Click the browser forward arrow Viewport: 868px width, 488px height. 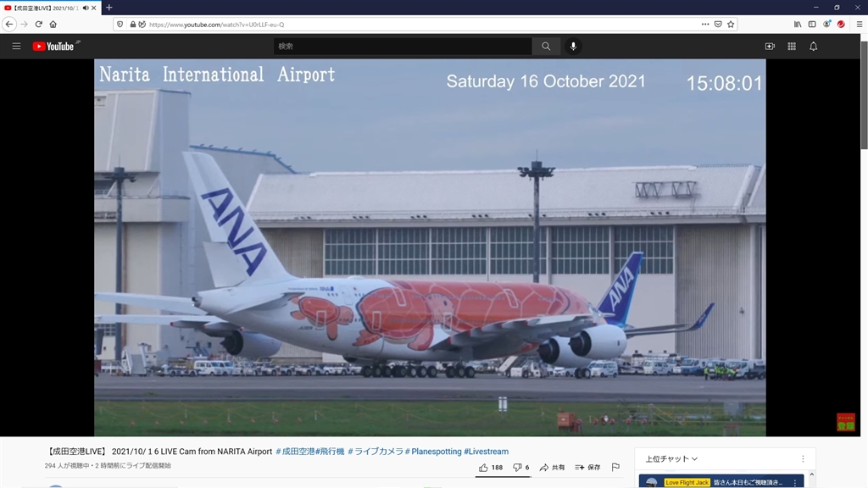(x=24, y=25)
